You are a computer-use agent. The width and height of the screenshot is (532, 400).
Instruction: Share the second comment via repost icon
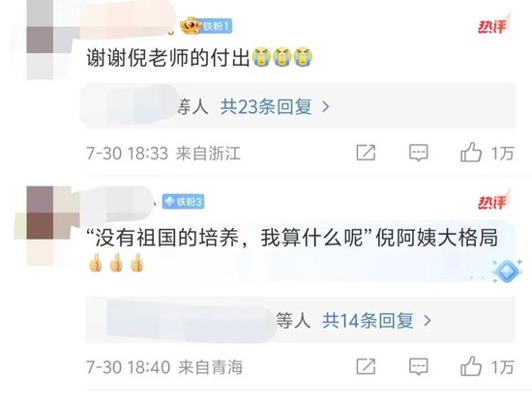point(366,366)
